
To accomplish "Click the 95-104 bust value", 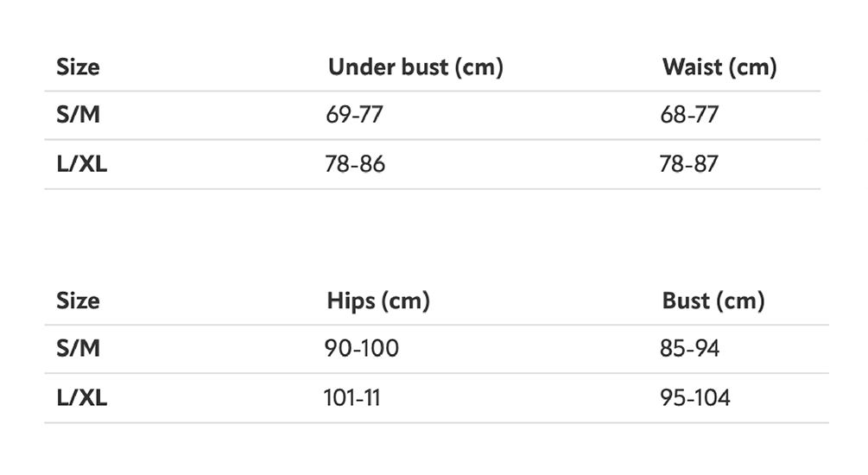I will tap(694, 398).
